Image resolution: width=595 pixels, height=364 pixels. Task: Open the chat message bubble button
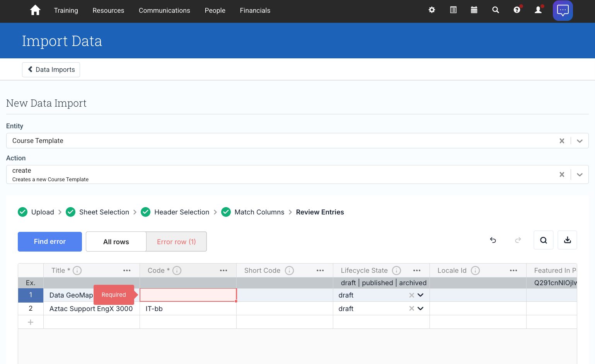[x=563, y=10]
